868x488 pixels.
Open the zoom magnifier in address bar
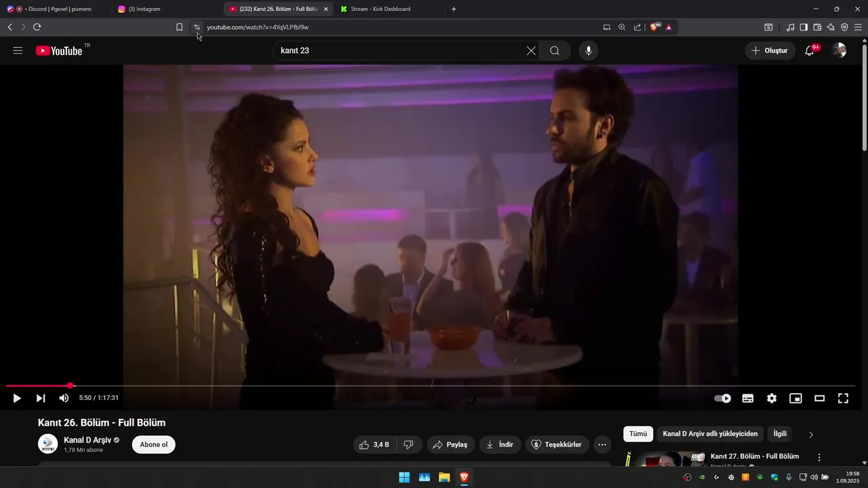622,27
